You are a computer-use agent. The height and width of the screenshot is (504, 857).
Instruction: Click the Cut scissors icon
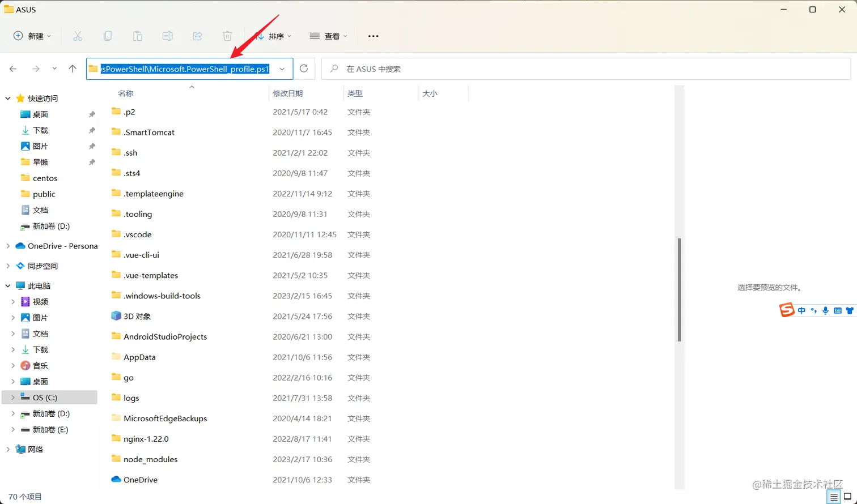pos(78,36)
